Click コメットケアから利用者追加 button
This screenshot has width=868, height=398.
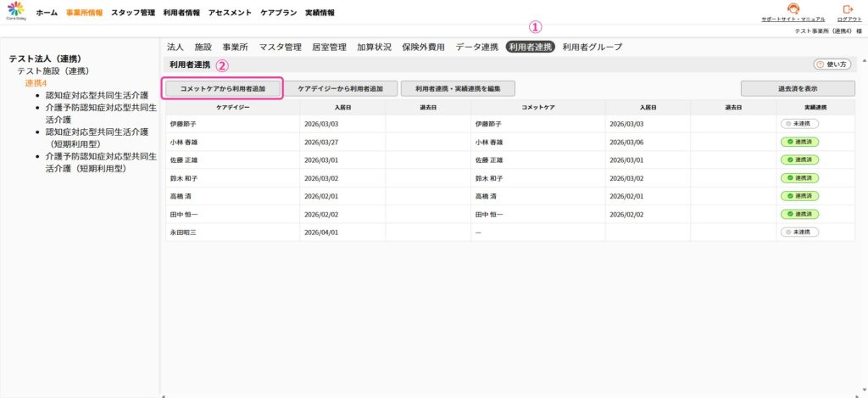tap(223, 89)
